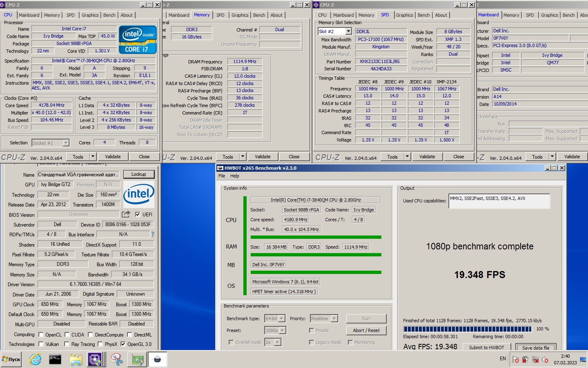The image size is (588, 368).
Task: Open the Пуск start button
Action: click(x=11, y=359)
